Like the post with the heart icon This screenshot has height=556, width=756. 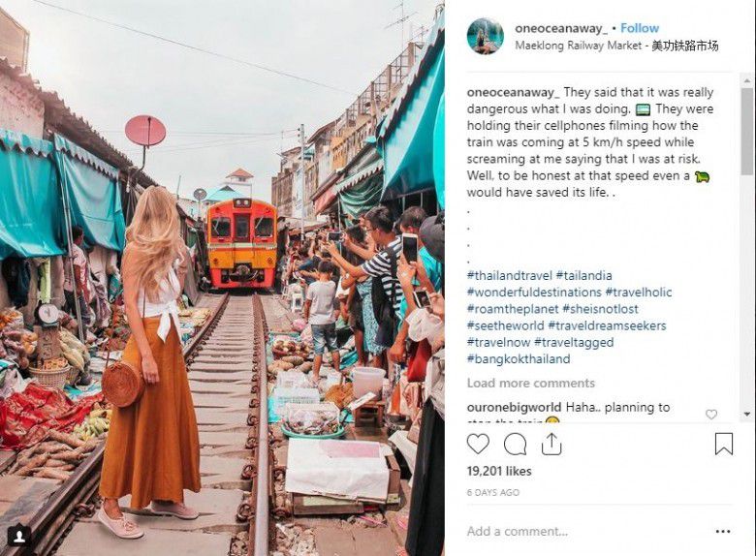[478, 444]
